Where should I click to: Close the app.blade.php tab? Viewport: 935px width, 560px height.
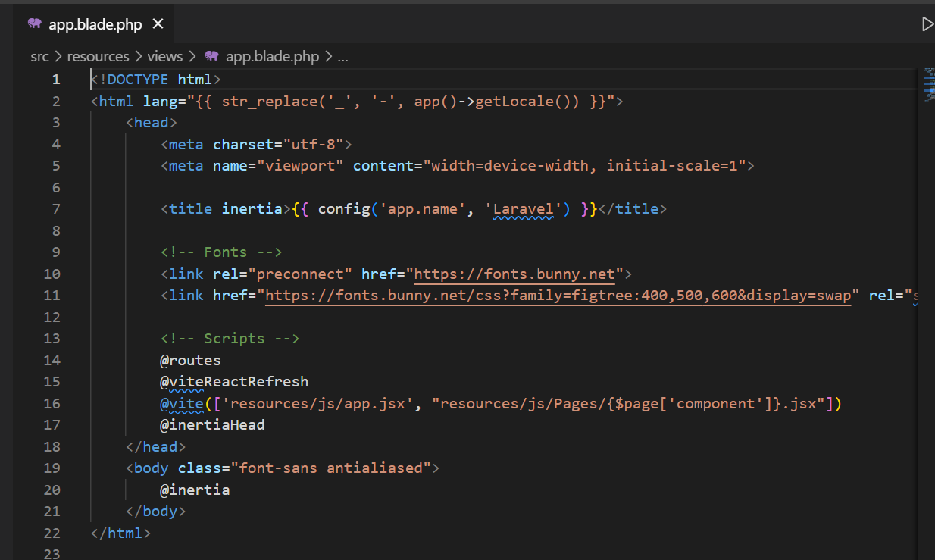[158, 24]
